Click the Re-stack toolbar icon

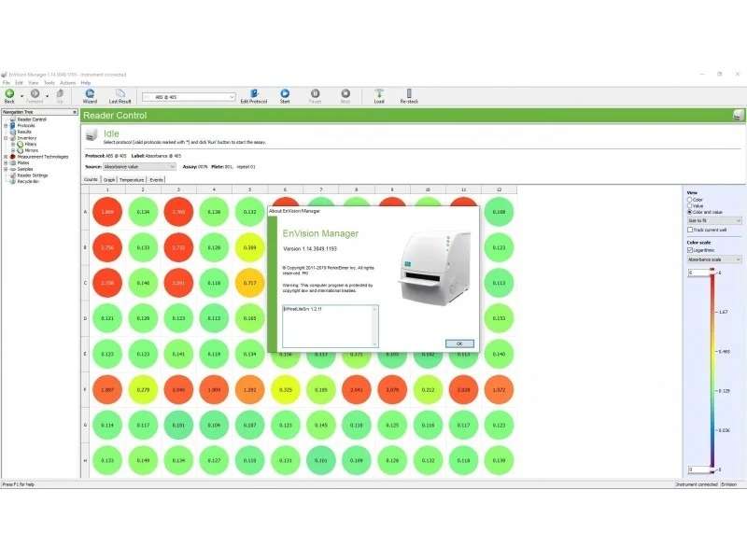click(x=408, y=93)
